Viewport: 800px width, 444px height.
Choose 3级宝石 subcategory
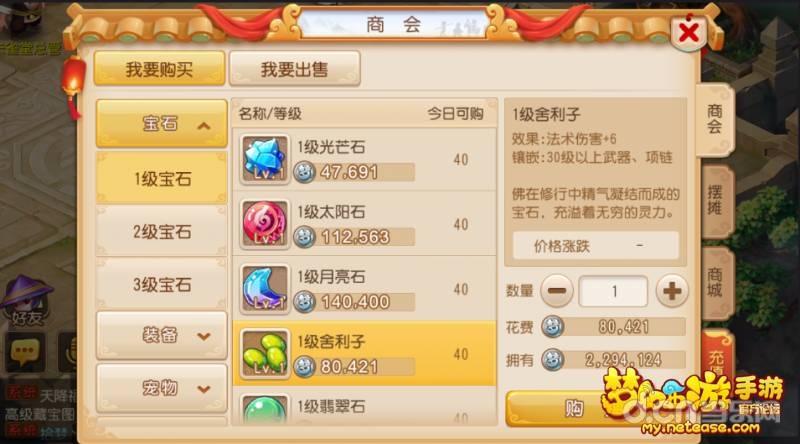coord(162,284)
